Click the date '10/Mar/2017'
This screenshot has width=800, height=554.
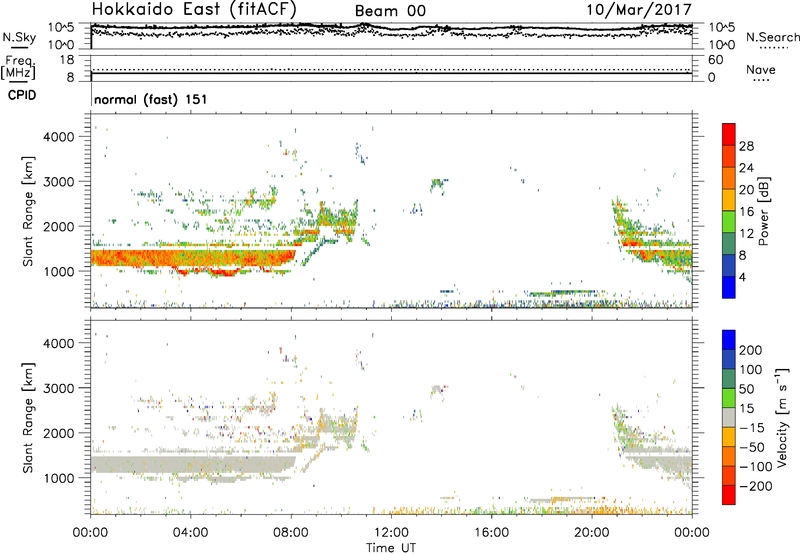click(x=639, y=9)
